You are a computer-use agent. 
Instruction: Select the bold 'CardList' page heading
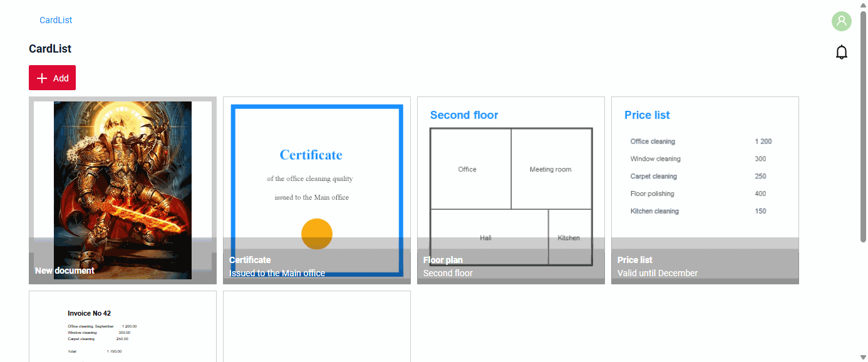pyautogui.click(x=50, y=49)
